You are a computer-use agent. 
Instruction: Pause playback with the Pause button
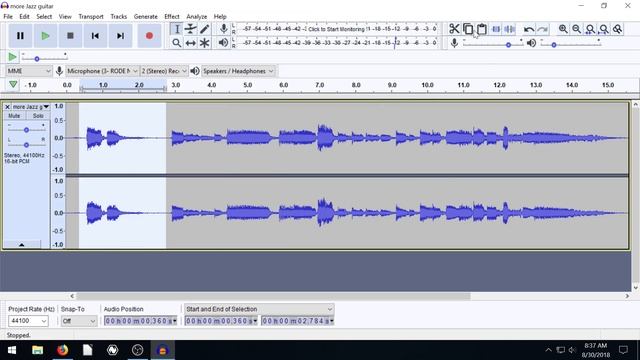[20, 36]
